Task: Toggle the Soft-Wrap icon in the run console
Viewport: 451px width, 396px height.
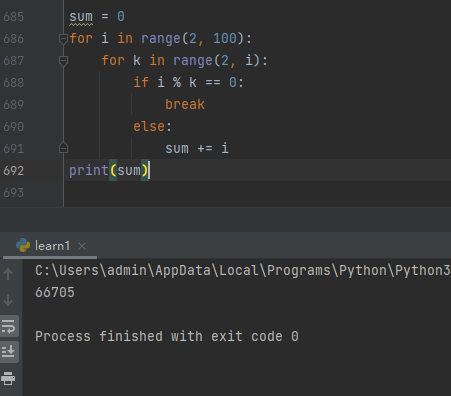Action: tap(9, 326)
